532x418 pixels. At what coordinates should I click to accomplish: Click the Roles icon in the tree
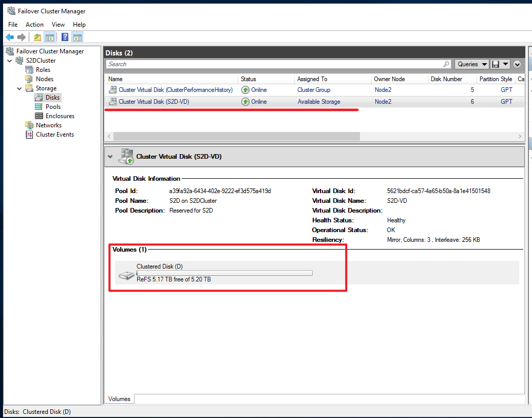pyautogui.click(x=29, y=69)
